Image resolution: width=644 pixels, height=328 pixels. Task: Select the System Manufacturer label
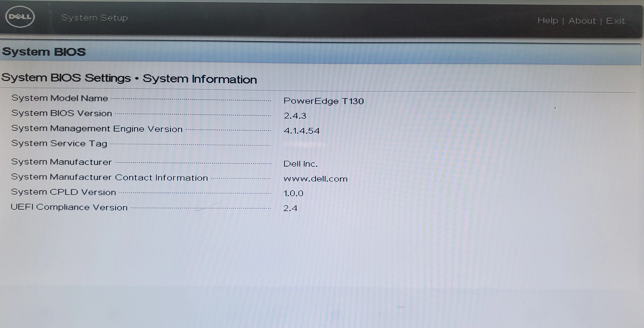click(x=62, y=162)
